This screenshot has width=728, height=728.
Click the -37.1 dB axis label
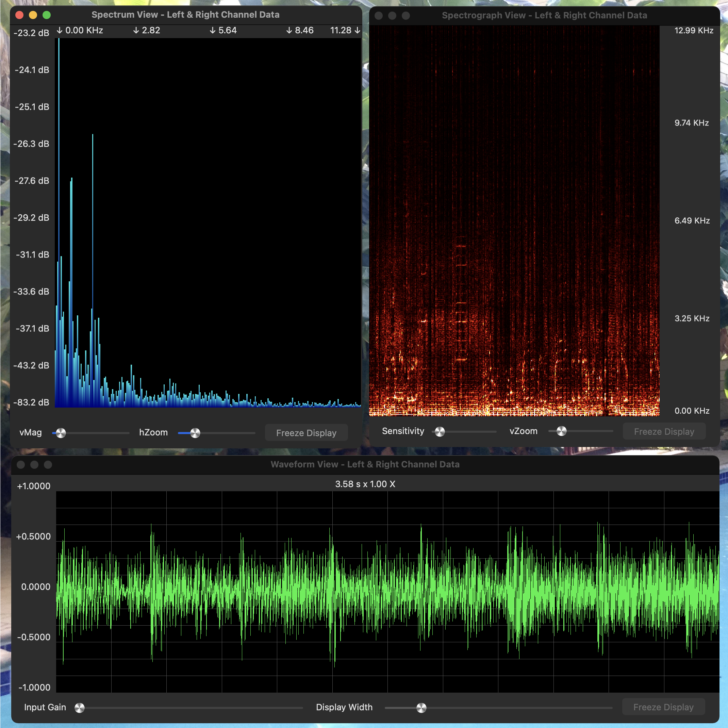click(32, 328)
